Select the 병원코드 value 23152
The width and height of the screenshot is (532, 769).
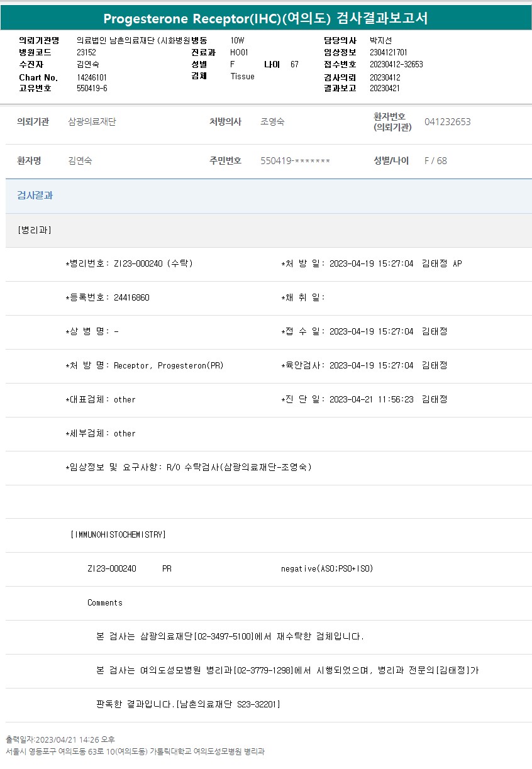[x=86, y=52]
